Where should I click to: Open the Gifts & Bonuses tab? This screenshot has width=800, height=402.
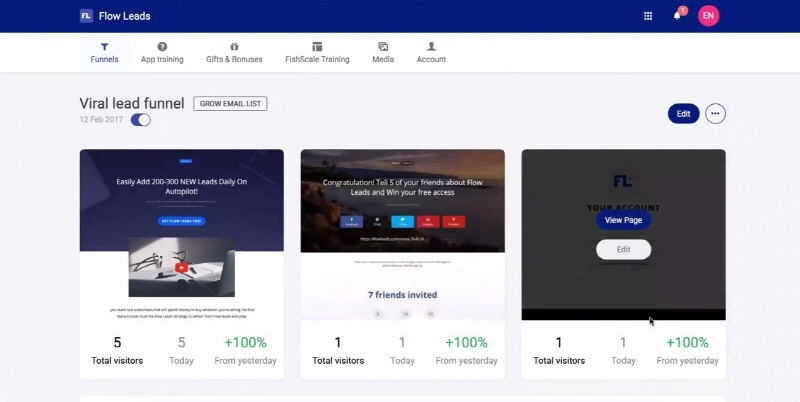(x=234, y=53)
